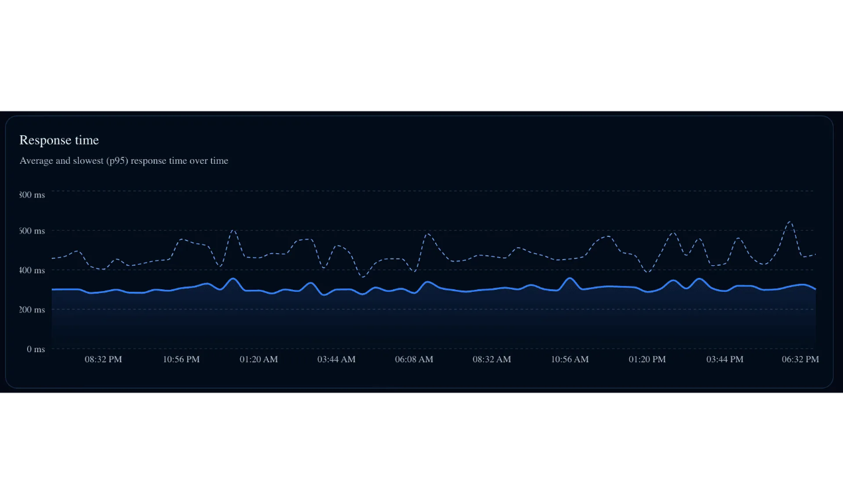Click the "06:08 AM" time axis label
Screen dimensions: 843x504
(414, 359)
